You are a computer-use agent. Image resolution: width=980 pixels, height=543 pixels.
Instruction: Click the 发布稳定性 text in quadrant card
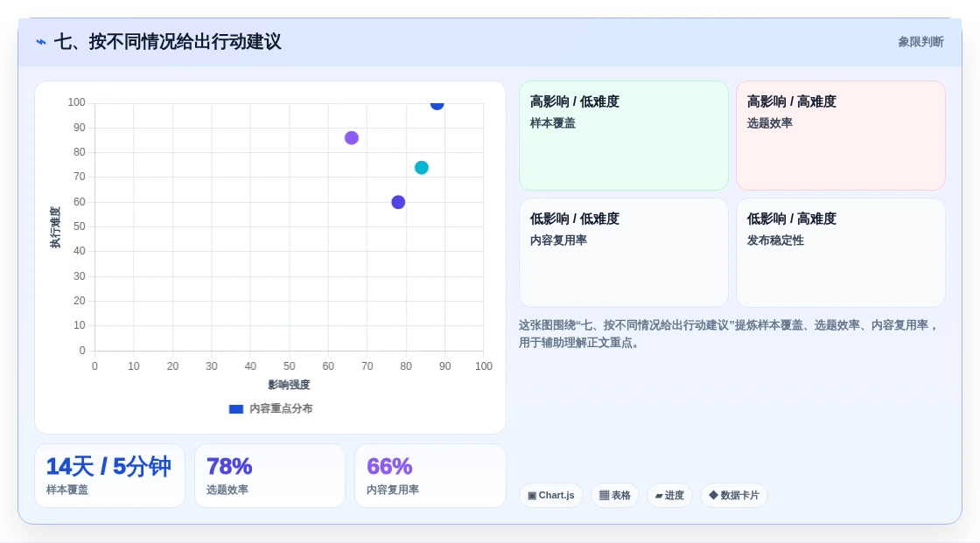pyautogui.click(x=775, y=240)
